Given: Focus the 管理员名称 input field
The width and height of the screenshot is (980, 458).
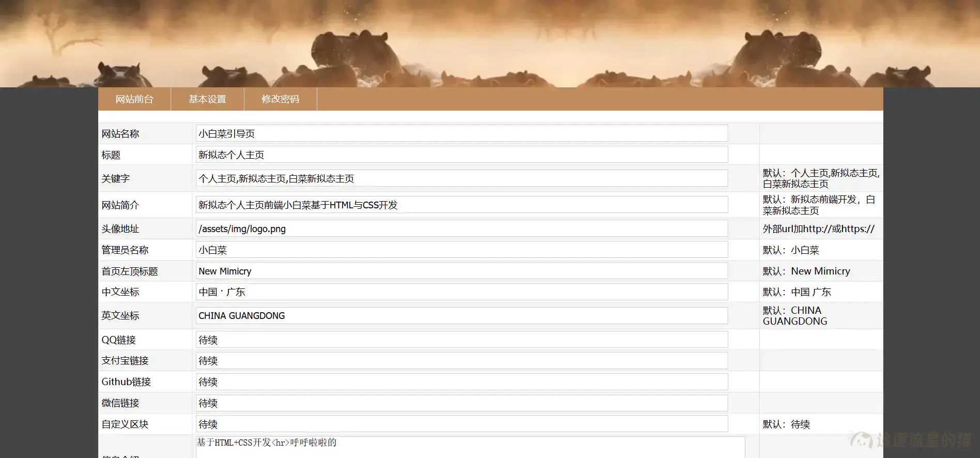Looking at the screenshot, I should [462, 250].
